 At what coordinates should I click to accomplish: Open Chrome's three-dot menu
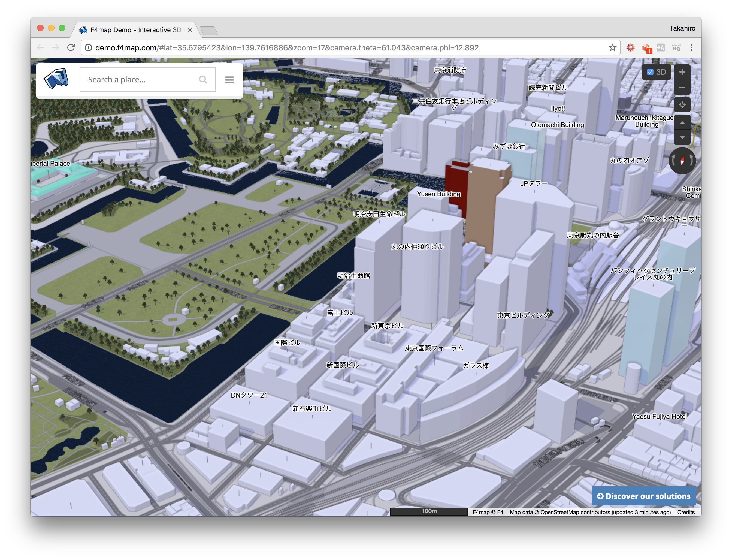pyautogui.click(x=692, y=48)
